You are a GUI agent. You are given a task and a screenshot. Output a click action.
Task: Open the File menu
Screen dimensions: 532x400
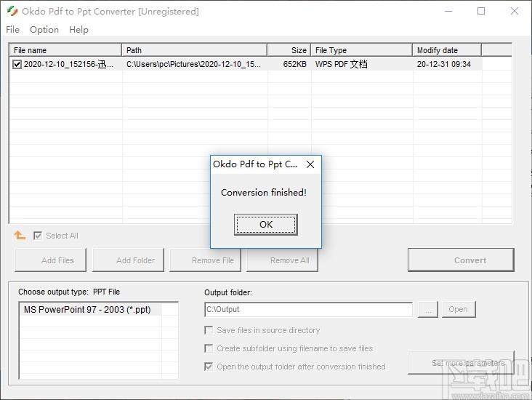coord(13,30)
